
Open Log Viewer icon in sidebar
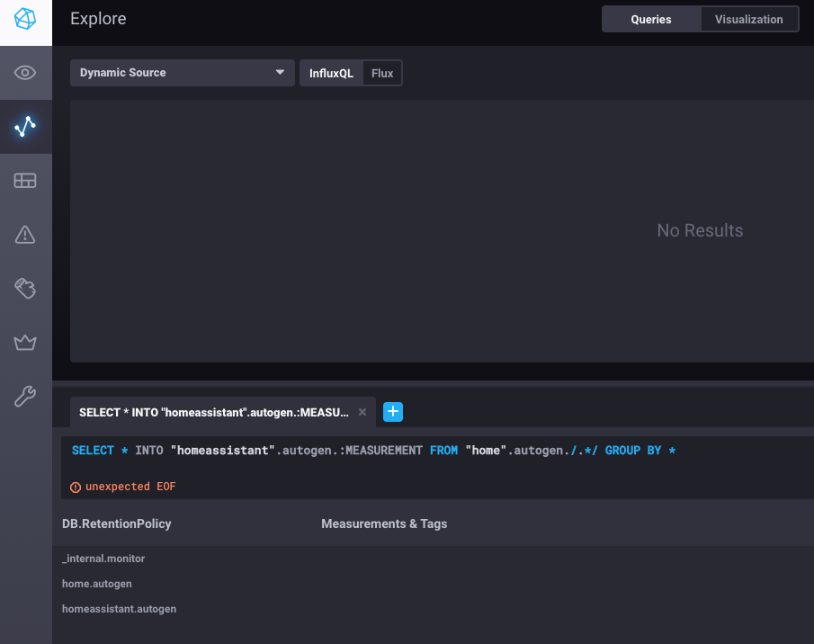point(25,289)
